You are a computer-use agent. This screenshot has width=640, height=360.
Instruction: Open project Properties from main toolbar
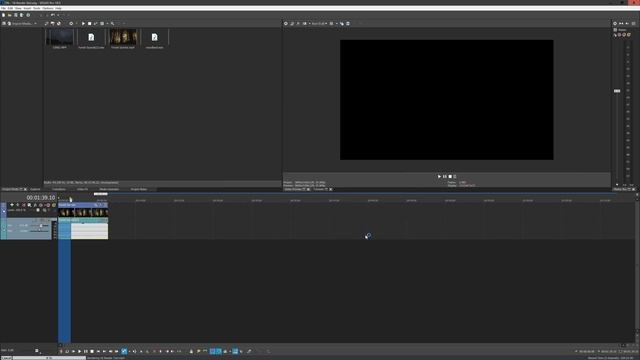28,15
